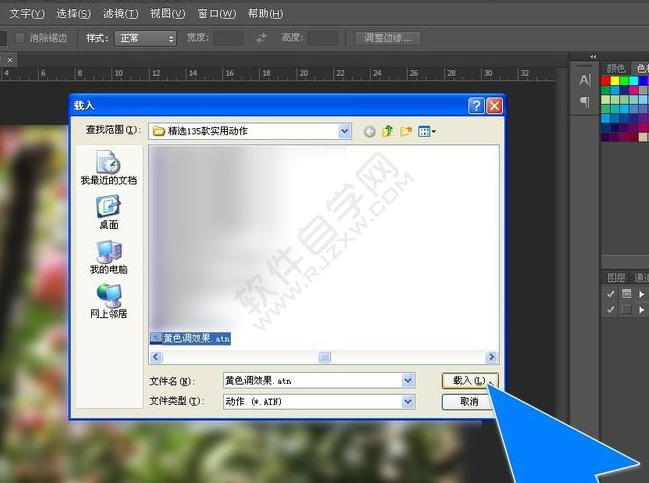Toggle the 消除锯齿 anti-alias checkbox

click(19, 38)
